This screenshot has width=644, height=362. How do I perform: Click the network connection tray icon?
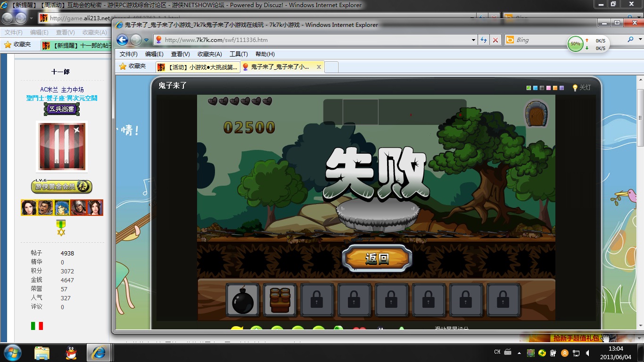click(576, 353)
